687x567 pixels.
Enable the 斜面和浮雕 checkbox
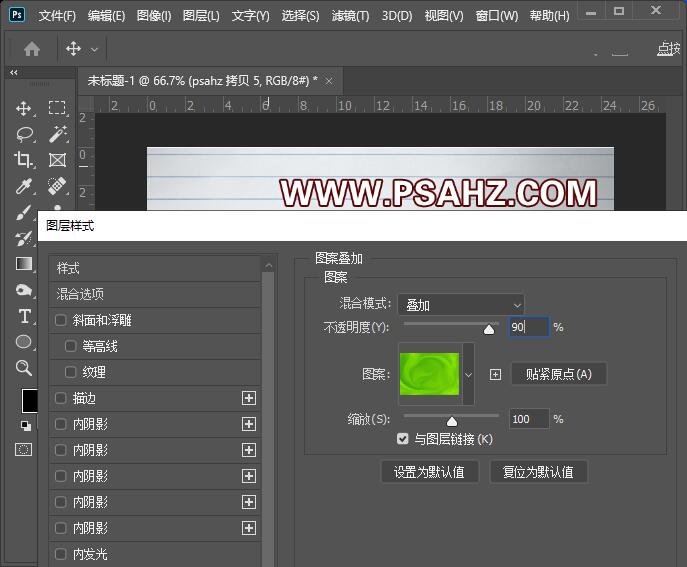pos(60,320)
